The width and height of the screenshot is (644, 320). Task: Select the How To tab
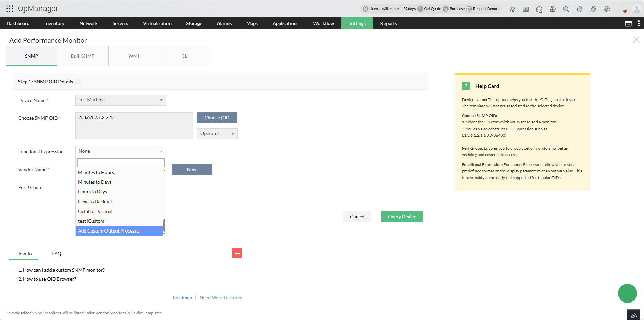pyautogui.click(x=24, y=254)
